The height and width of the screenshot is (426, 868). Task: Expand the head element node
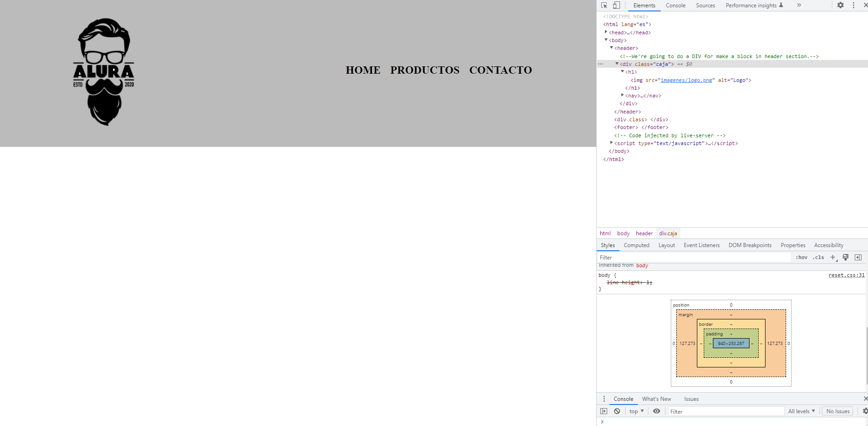(x=606, y=32)
